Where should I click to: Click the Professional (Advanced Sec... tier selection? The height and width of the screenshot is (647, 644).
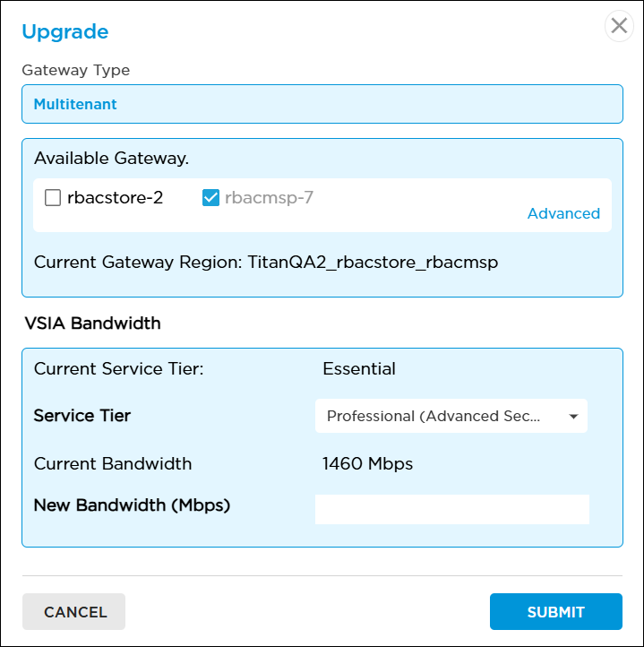coord(434,417)
